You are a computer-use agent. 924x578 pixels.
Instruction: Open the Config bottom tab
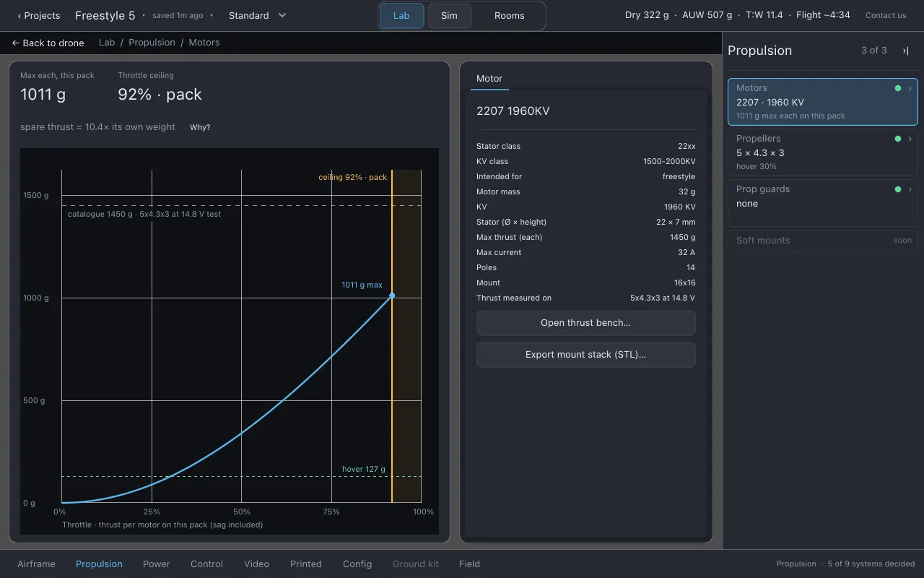[357, 564]
